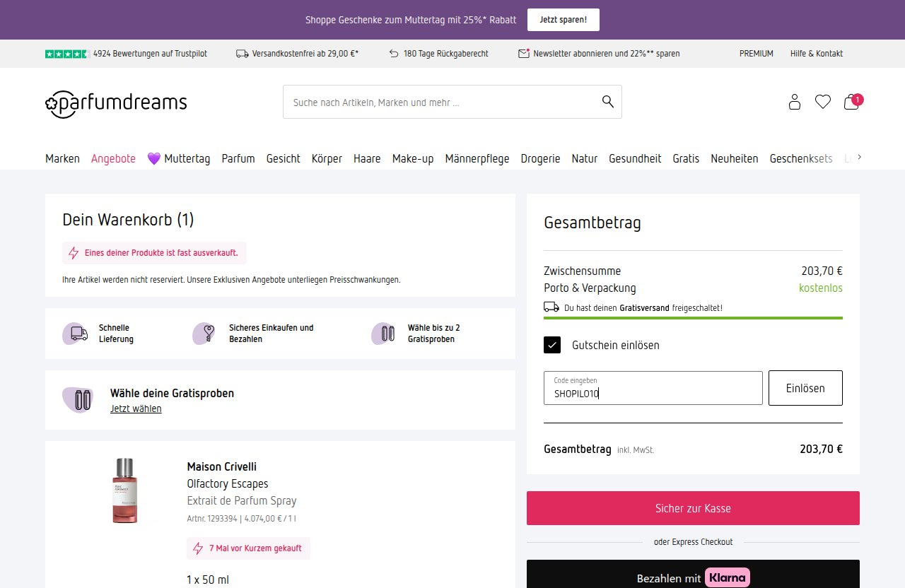Open the Gesicht menu
The width and height of the screenshot is (905, 588).
(x=283, y=159)
